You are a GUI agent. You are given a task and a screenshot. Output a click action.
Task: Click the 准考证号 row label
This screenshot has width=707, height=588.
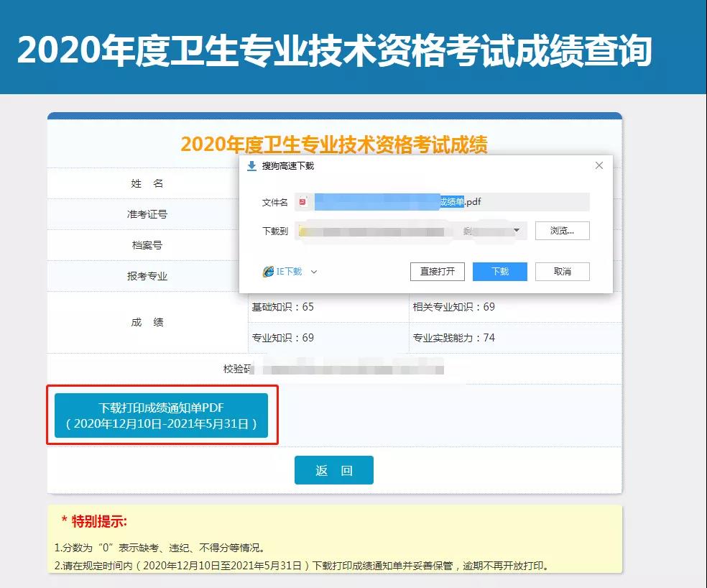point(147,214)
